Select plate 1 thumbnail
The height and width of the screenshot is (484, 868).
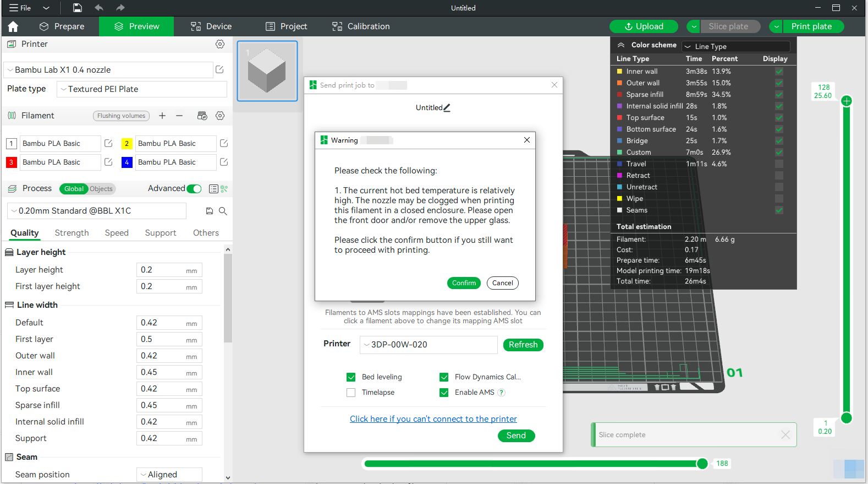(267, 71)
